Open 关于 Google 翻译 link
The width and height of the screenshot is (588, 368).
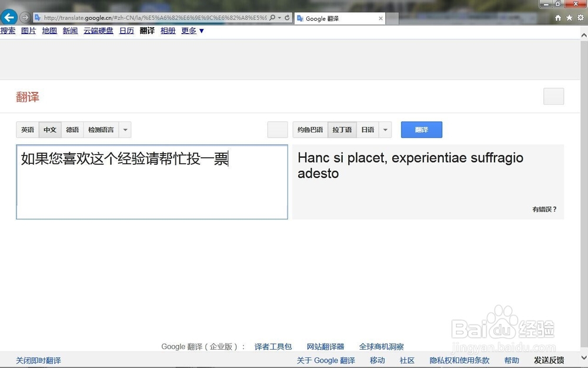[326, 360]
